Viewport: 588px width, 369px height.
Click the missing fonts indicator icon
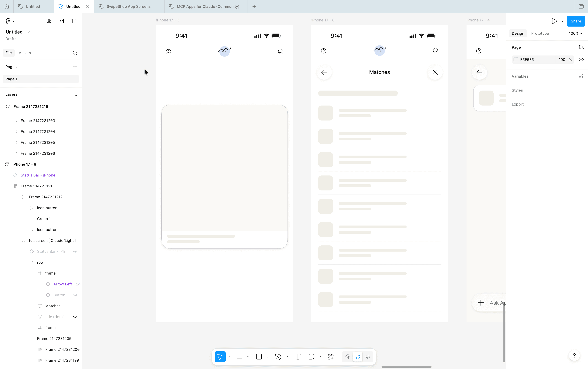[x=61, y=21]
